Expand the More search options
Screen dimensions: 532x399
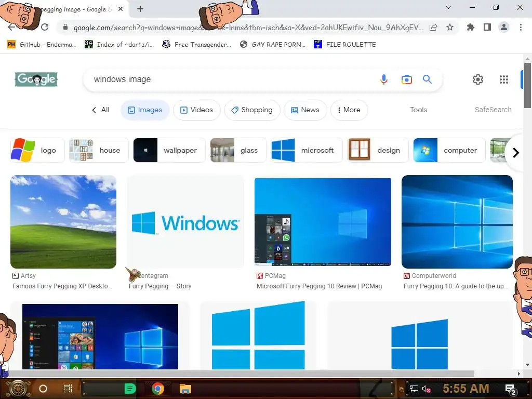(x=349, y=110)
